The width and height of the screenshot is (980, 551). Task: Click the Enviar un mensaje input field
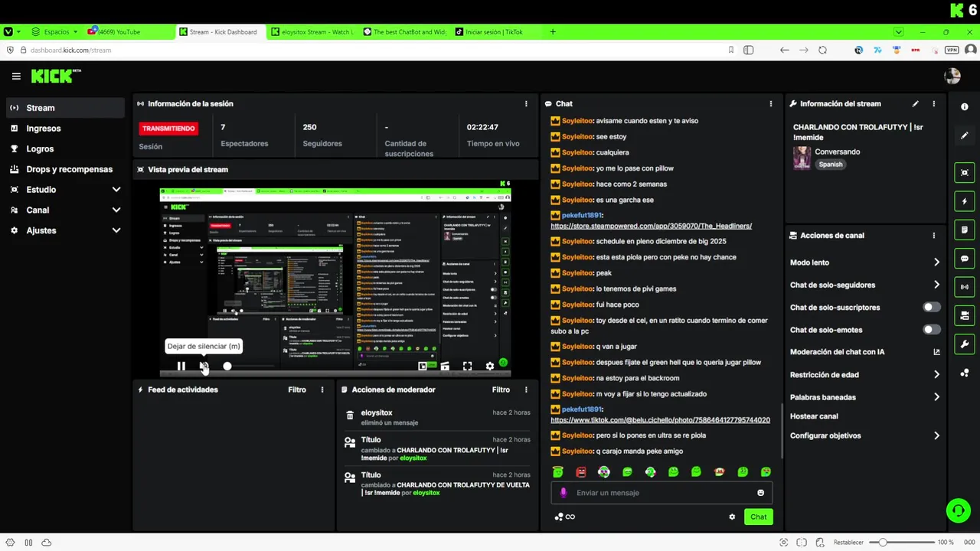click(x=661, y=493)
